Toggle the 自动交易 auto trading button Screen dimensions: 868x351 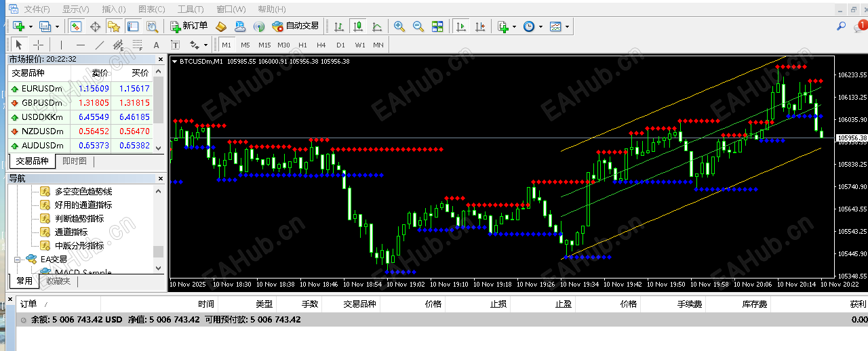click(295, 26)
